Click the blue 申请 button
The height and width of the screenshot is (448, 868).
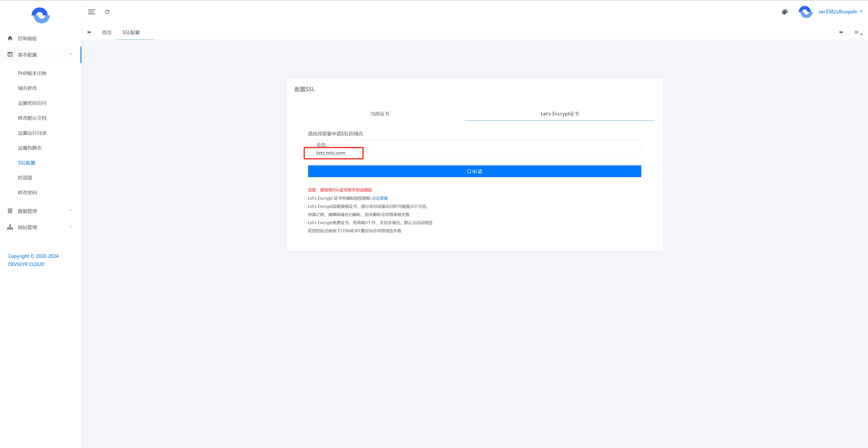point(474,171)
